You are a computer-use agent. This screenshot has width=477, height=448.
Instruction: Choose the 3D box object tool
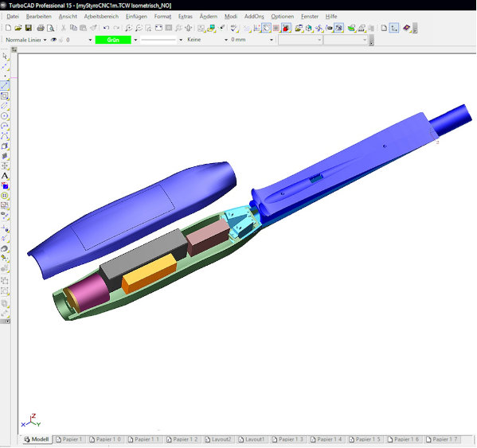(x=5, y=146)
